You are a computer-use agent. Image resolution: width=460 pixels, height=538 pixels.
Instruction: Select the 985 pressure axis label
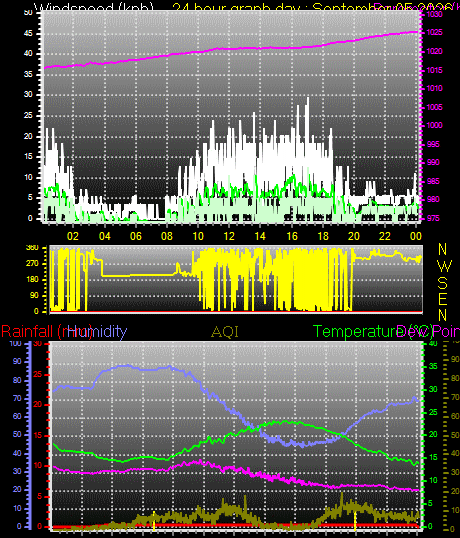coord(433,181)
